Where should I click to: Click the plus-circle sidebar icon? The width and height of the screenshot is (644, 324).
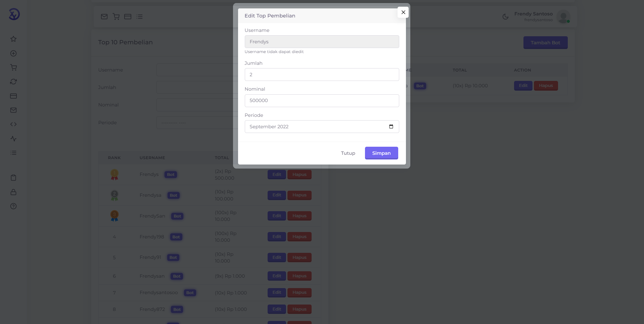(13, 53)
